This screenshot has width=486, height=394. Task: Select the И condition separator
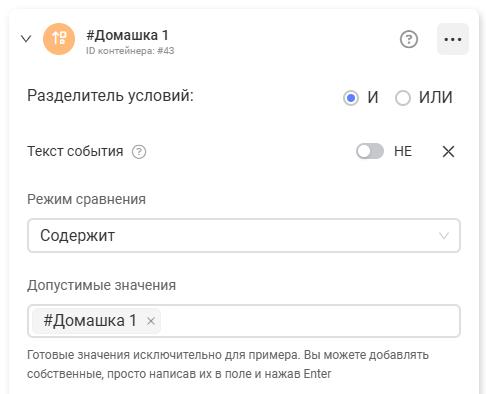351,98
